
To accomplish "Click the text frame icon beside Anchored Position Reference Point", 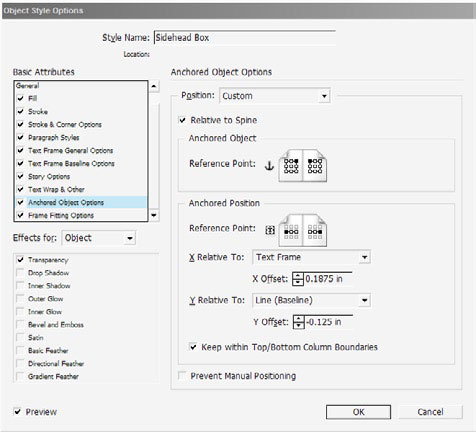I will [x=270, y=230].
